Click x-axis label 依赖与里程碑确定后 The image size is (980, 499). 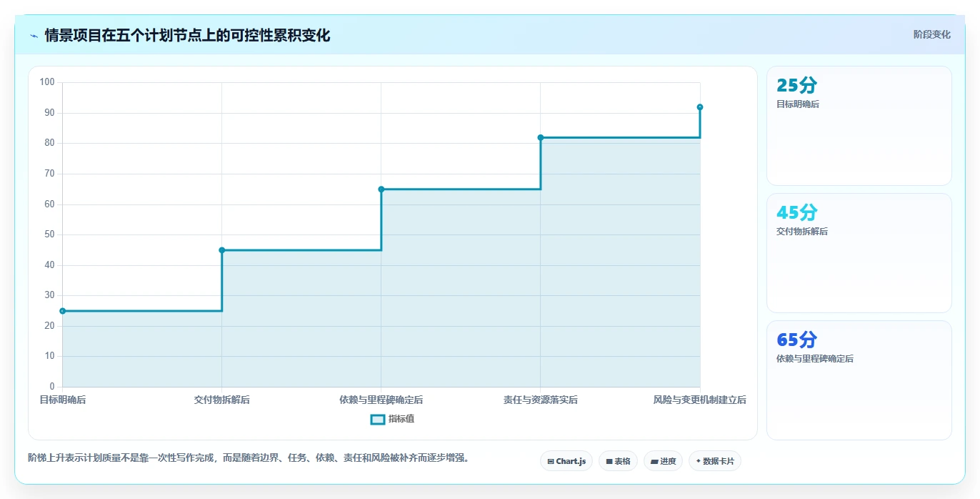pyautogui.click(x=381, y=400)
